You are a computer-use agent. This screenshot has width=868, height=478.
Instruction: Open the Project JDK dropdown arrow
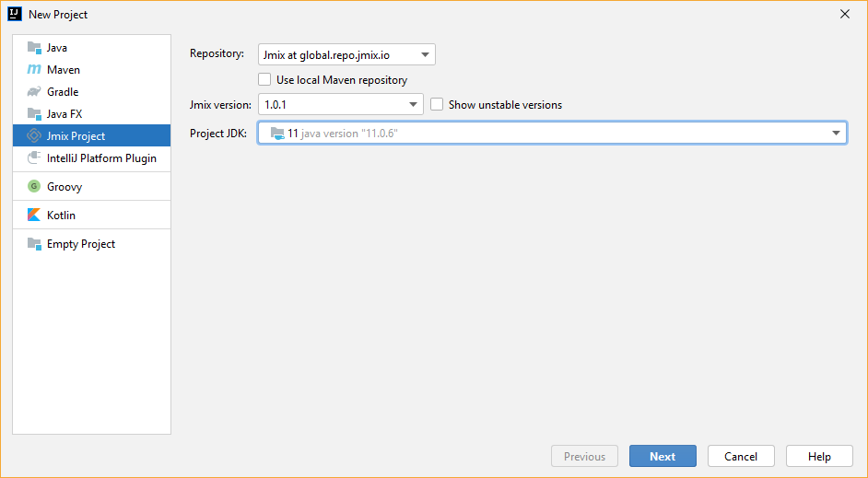(x=836, y=133)
